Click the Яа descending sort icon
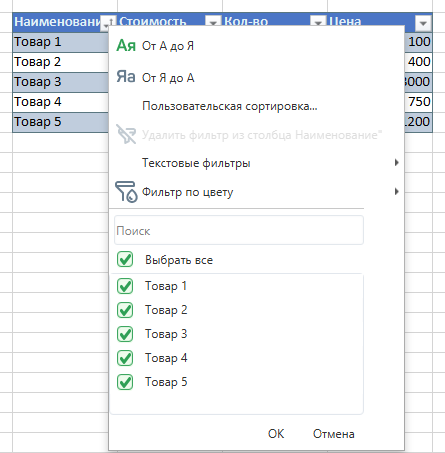The height and width of the screenshot is (453, 445). point(126,77)
